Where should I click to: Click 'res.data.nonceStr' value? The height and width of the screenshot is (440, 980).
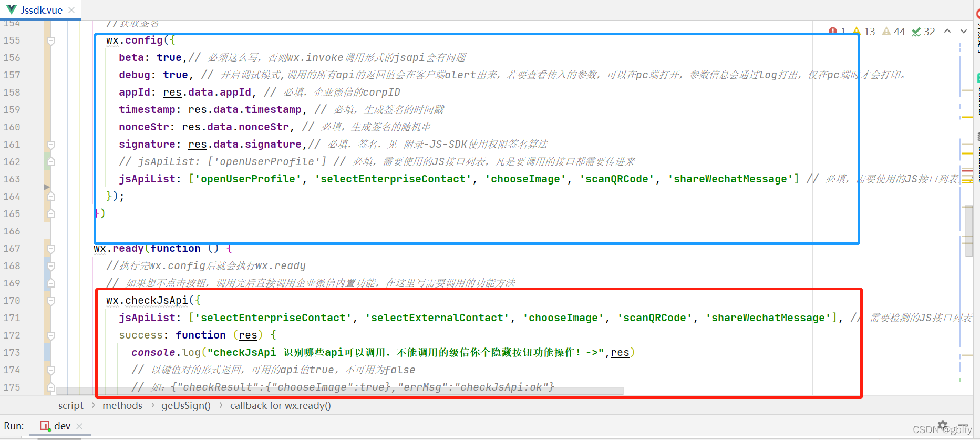(x=235, y=127)
